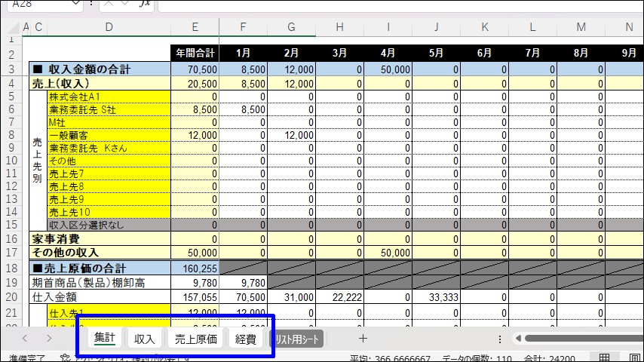
Task: Click the fx Insert Function icon
Action: coord(145,4)
